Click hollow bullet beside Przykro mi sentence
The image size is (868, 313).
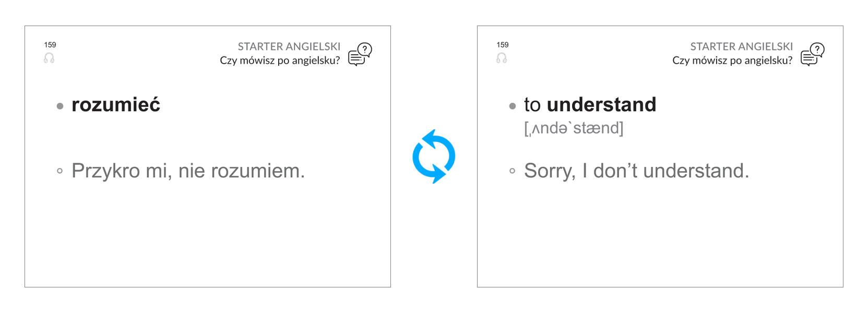tap(60, 171)
